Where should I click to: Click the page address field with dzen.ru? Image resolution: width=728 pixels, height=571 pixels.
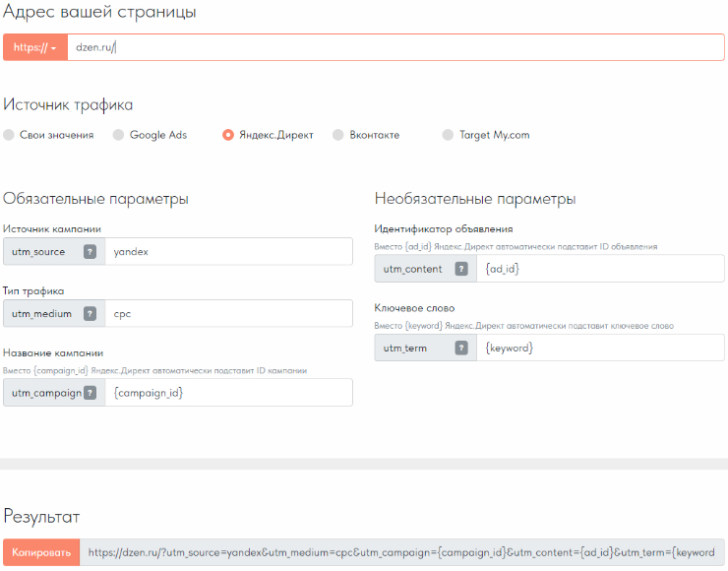394,47
